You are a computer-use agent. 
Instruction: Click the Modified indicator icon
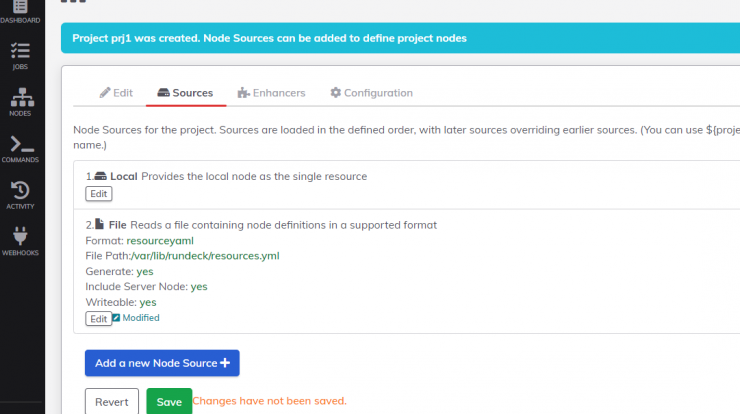[x=116, y=318]
